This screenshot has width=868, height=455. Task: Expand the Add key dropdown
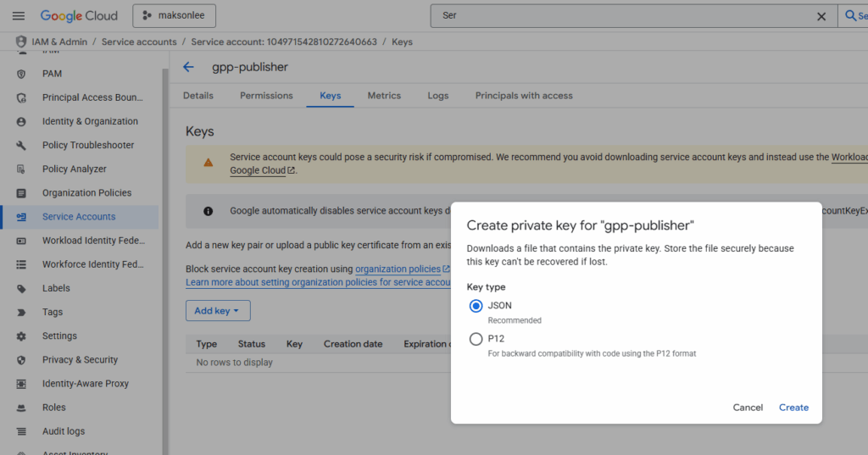pos(217,311)
